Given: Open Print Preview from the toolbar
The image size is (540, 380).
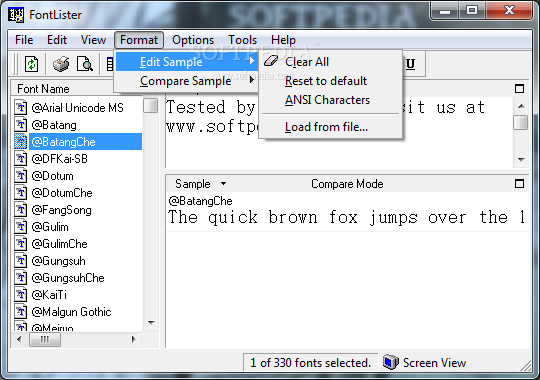Looking at the screenshot, I should tap(85, 64).
